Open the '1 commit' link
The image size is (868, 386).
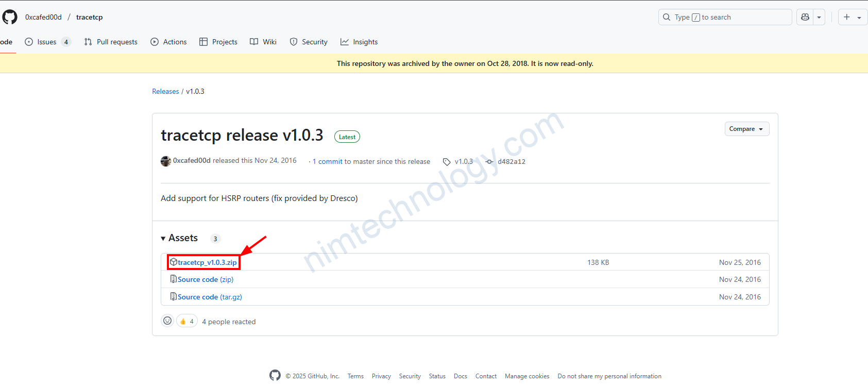point(328,161)
